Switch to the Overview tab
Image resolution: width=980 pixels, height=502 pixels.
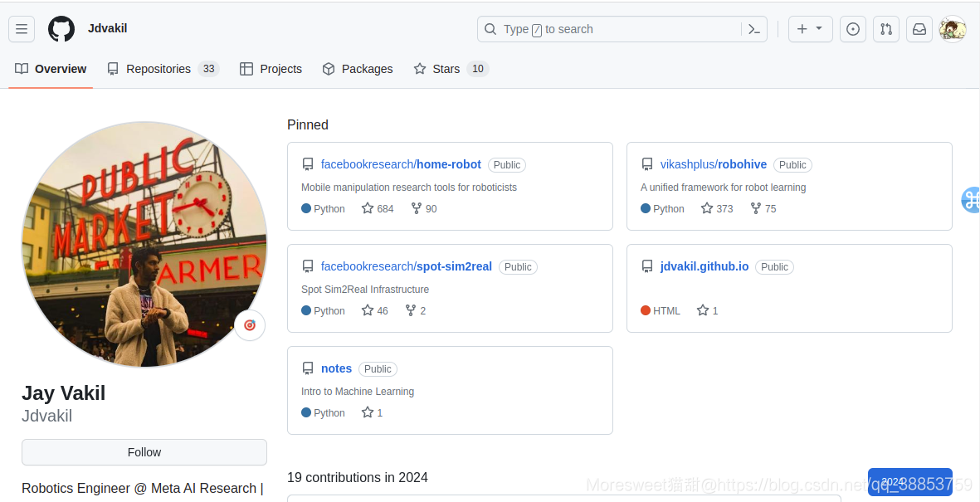[51, 69]
